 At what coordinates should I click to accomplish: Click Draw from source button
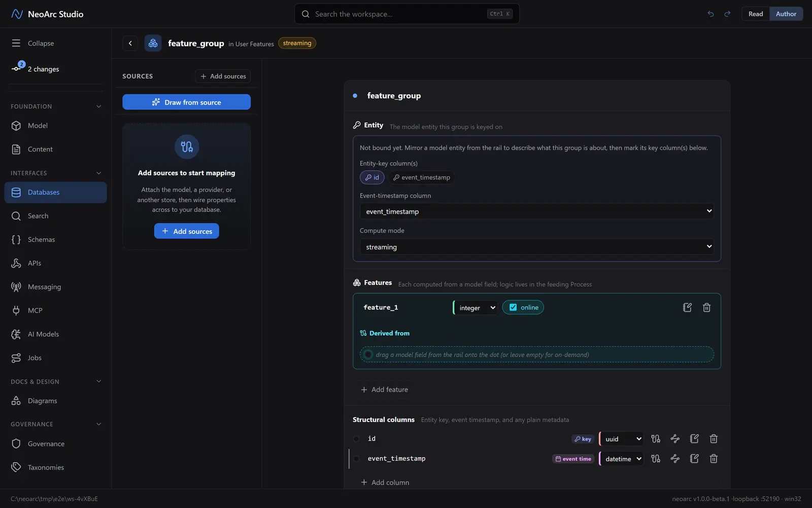[x=186, y=102]
